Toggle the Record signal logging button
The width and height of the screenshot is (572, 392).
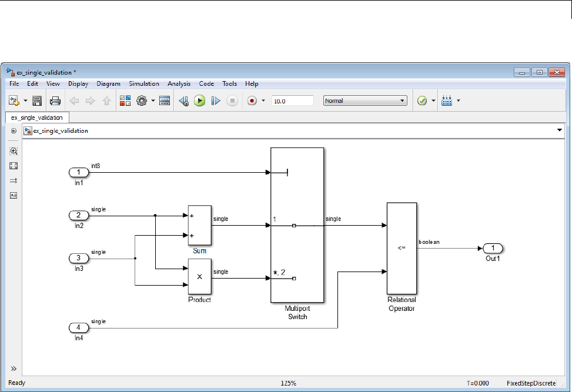point(252,100)
